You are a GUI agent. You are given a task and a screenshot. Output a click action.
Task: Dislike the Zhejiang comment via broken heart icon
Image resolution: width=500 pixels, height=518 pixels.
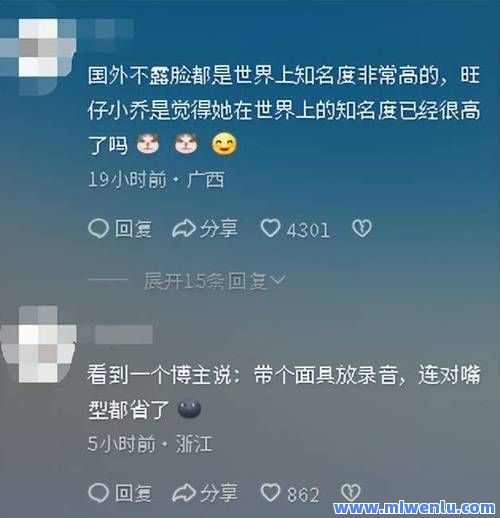point(351,493)
